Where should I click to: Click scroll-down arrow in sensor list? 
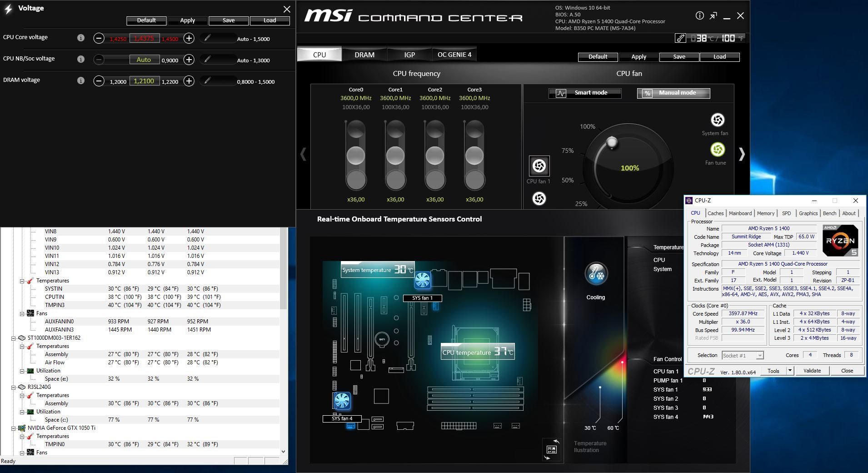tap(283, 452)
